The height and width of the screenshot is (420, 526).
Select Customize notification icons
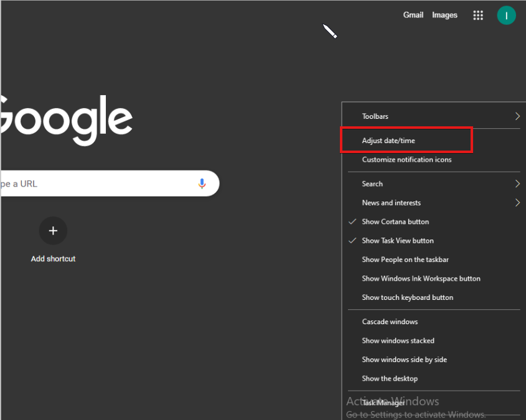(434, 159)
